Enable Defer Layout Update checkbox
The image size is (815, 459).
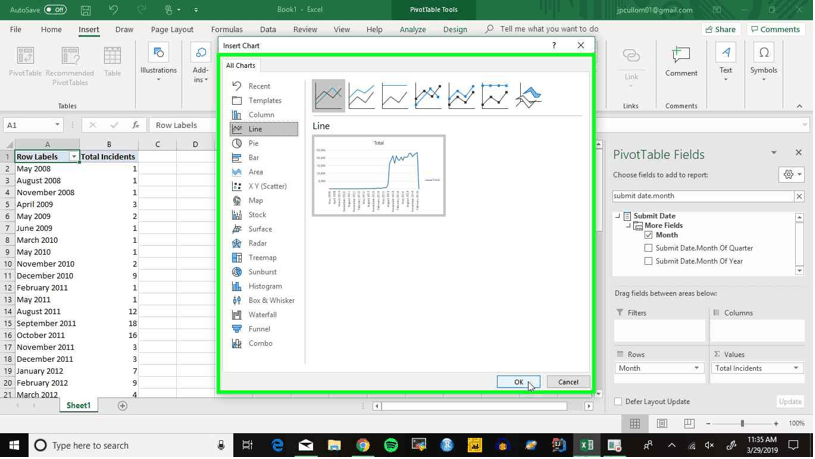tap(618, 401)
